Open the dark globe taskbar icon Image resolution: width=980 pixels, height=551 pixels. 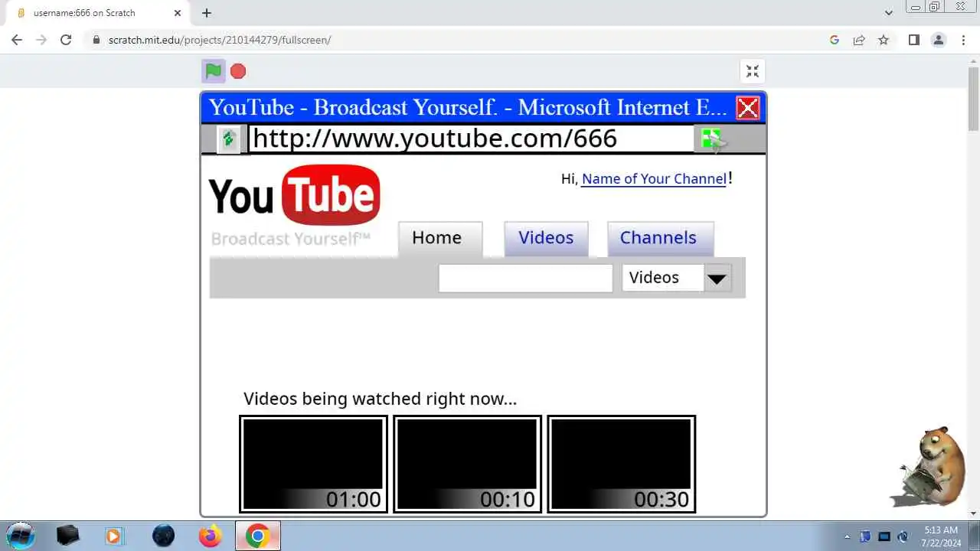tap(163, 536)
